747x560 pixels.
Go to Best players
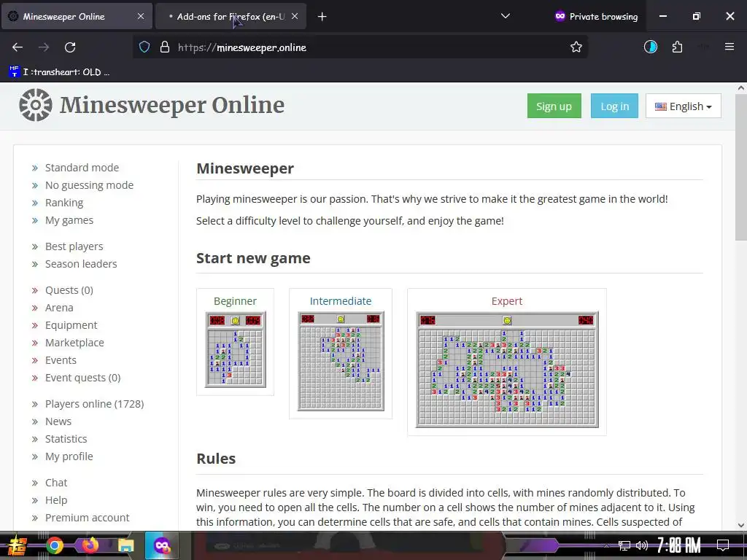point(74,246)
